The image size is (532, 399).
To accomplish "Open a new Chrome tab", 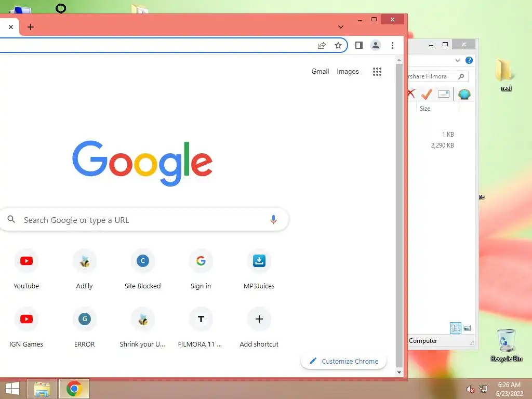I will pyautogui.click(x=31, y=27).
